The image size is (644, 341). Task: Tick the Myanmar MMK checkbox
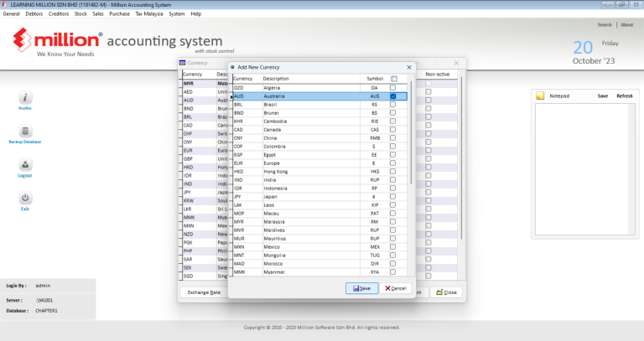pos(393,272)
